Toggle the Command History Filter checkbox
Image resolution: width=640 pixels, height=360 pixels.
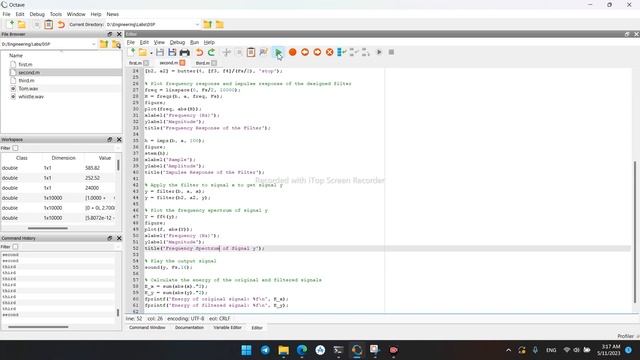pyautogui.click(x=15, y=247)
